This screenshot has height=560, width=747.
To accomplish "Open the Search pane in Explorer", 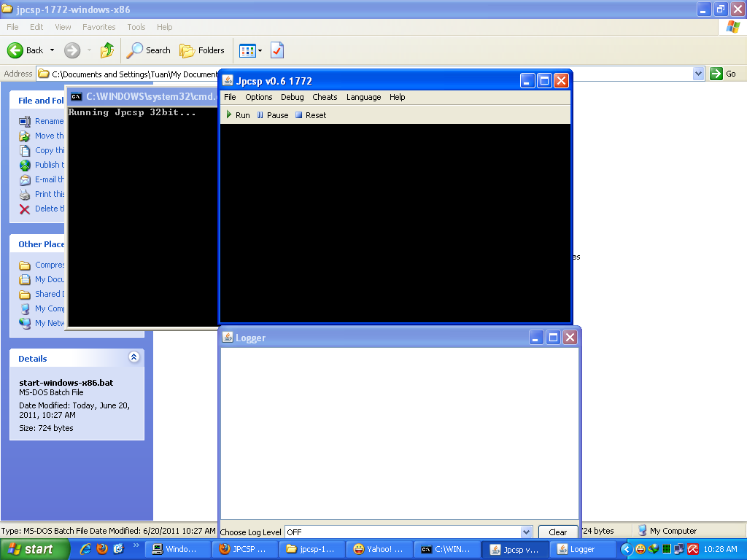I will pos(149,50).
